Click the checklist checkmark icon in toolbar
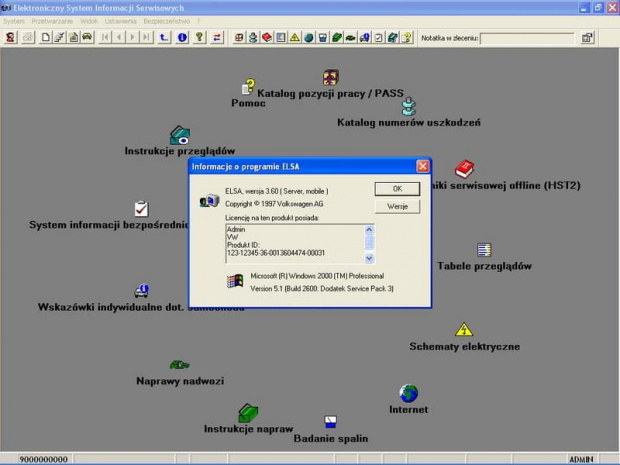 [x=378, y=38]
